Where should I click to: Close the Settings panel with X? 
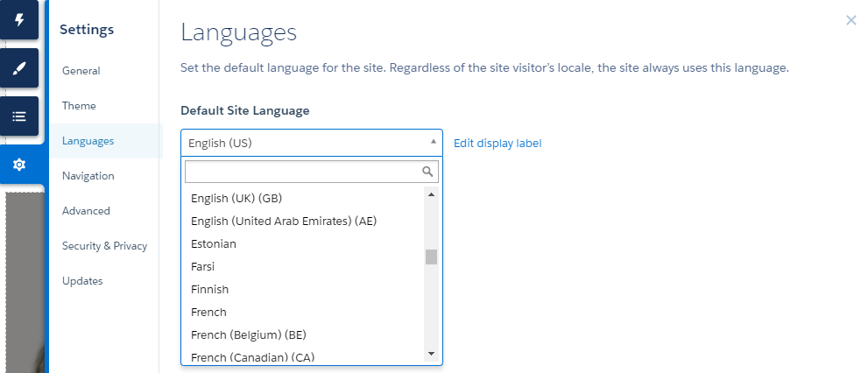[850, 20]
